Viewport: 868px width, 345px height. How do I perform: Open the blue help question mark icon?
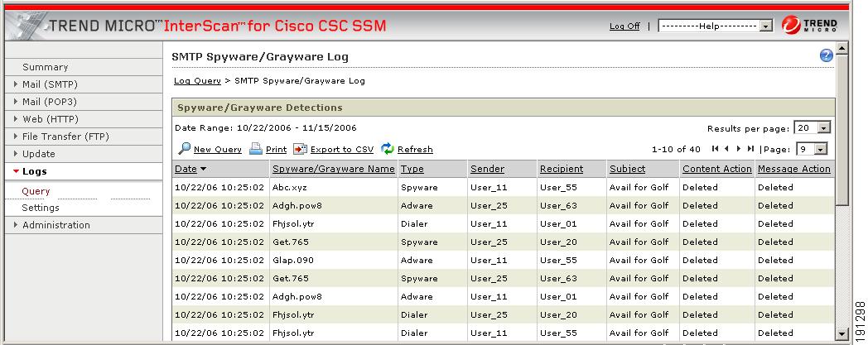[826, 55]
